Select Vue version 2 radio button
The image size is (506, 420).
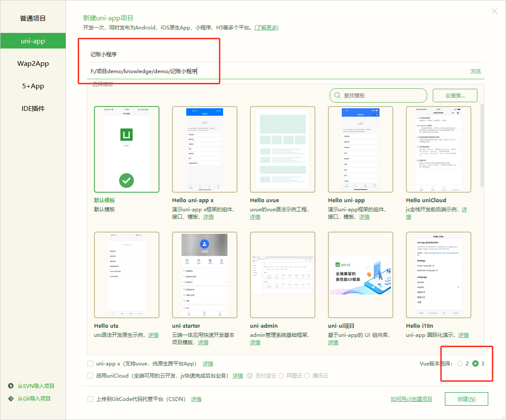pyautogui.click(x=460, y=364)
